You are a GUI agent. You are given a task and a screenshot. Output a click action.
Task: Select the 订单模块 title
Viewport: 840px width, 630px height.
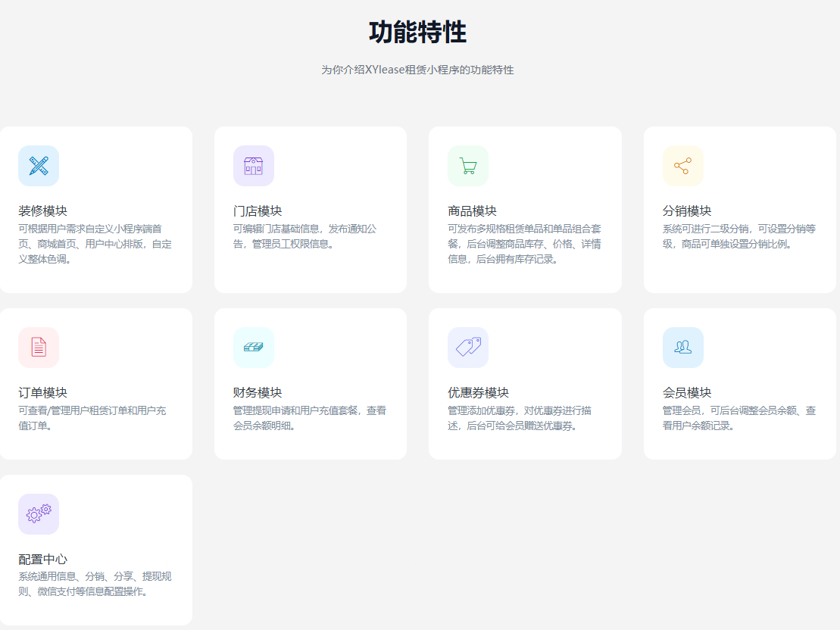pos(43,393)
